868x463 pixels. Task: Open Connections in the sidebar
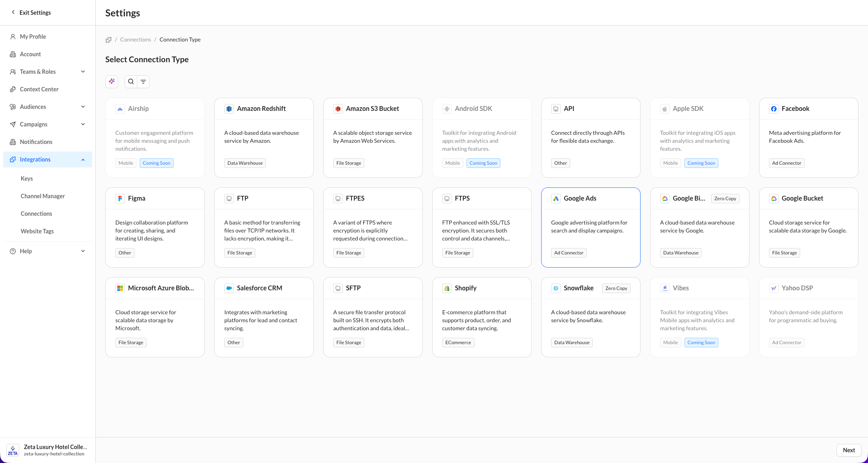[47, 214]
